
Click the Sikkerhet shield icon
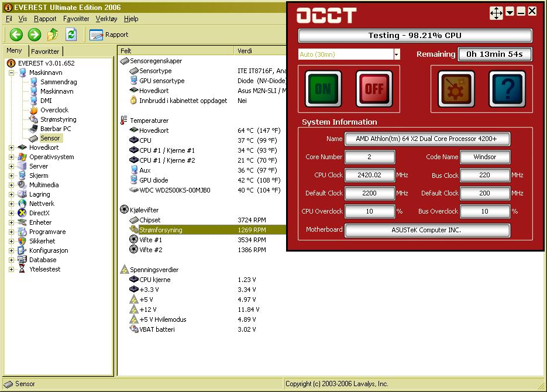click(x=22, y=241)
